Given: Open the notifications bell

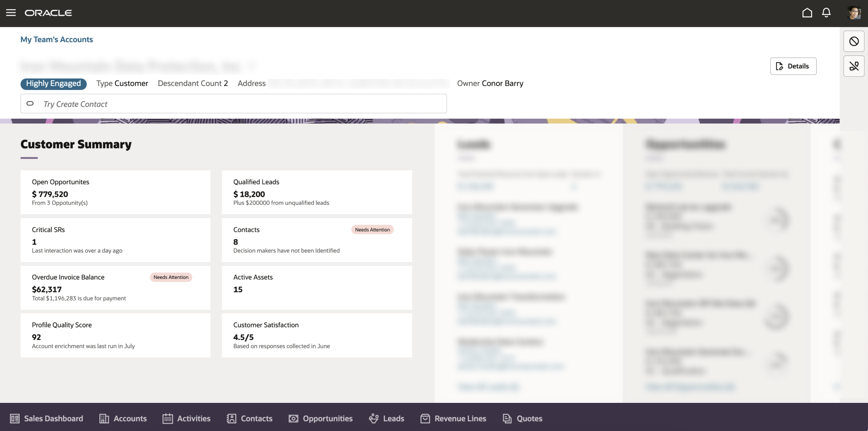Looking at the screenshot, I should pyautogui.click(x=826, y=13).
